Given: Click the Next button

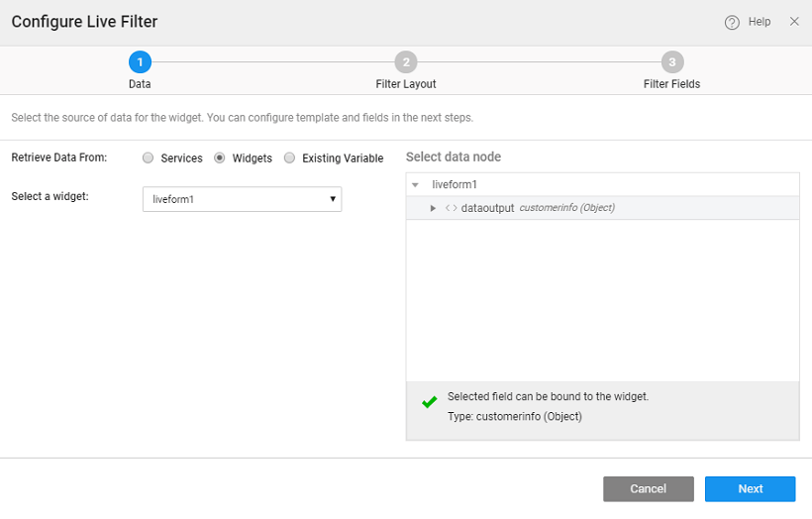Looking at the screenshot, I should pyautogui.click(x=750, y=488).
